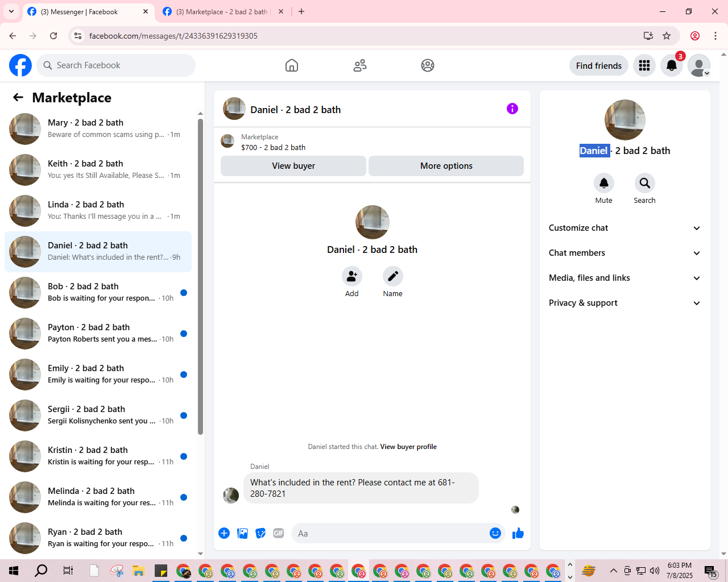Attach a photo file in composer
728x582 pixels.
[x=242, y=533]
